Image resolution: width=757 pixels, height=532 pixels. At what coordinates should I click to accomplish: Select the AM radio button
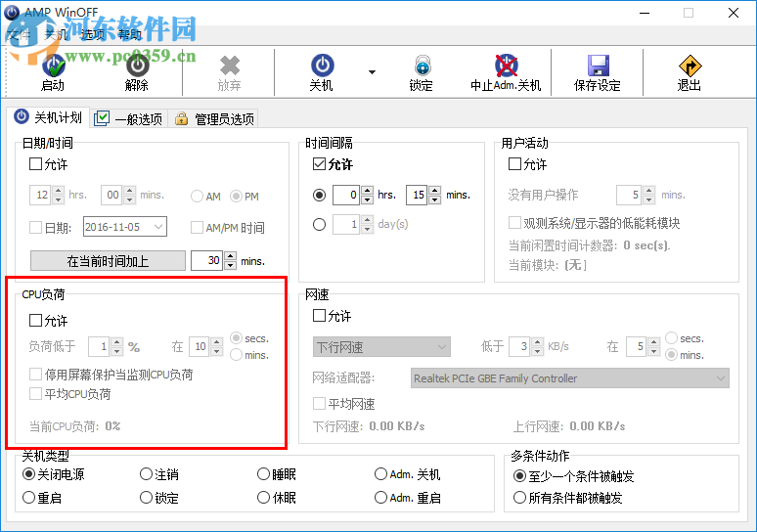click(x=197, y=196)
